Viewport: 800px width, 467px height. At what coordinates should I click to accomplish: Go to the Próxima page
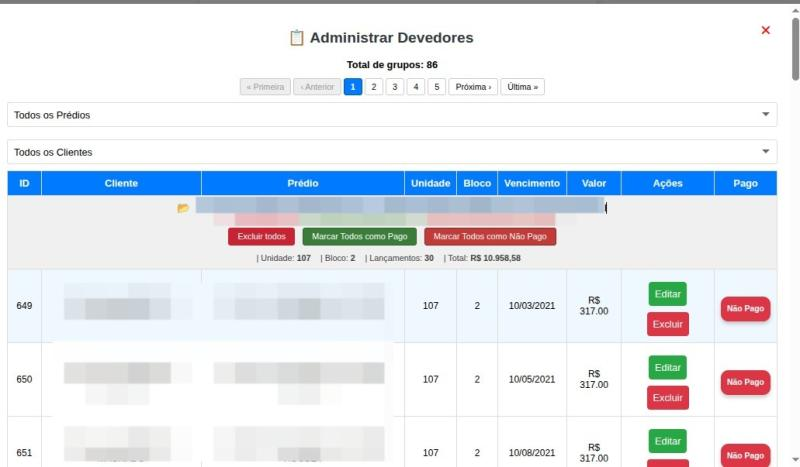473,87
